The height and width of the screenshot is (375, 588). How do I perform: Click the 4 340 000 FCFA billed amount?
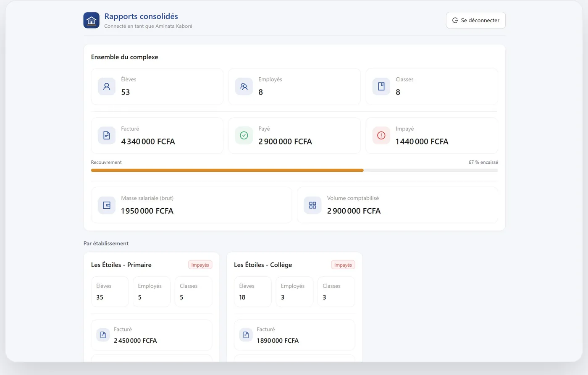pos(148,142)
